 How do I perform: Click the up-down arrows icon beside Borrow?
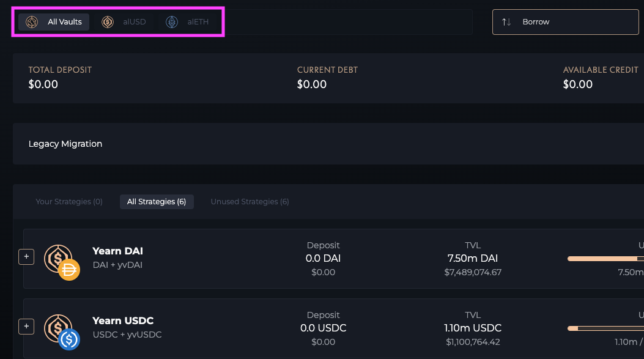[x=506, y=22]
